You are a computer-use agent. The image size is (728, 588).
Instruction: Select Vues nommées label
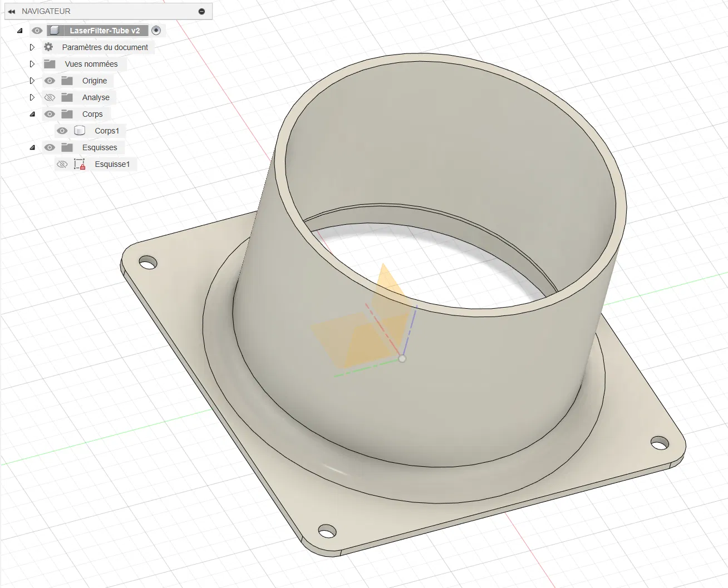(x=91, y=64)
